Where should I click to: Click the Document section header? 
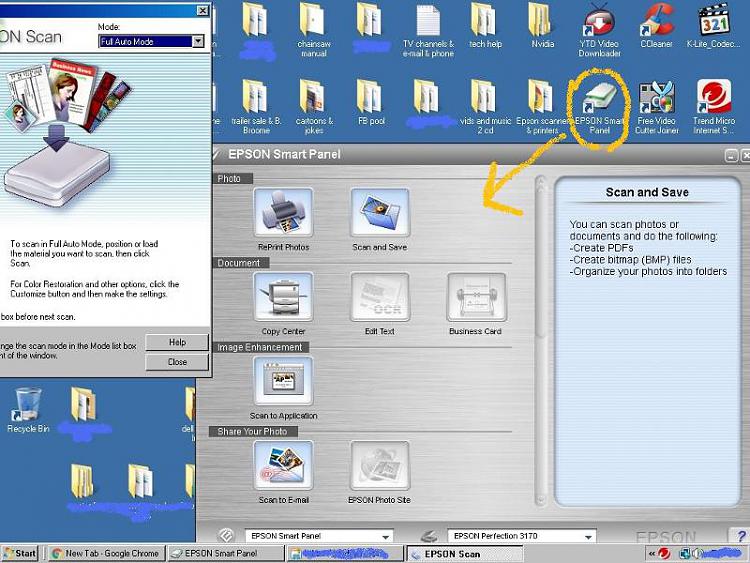(x=239, y=263)
